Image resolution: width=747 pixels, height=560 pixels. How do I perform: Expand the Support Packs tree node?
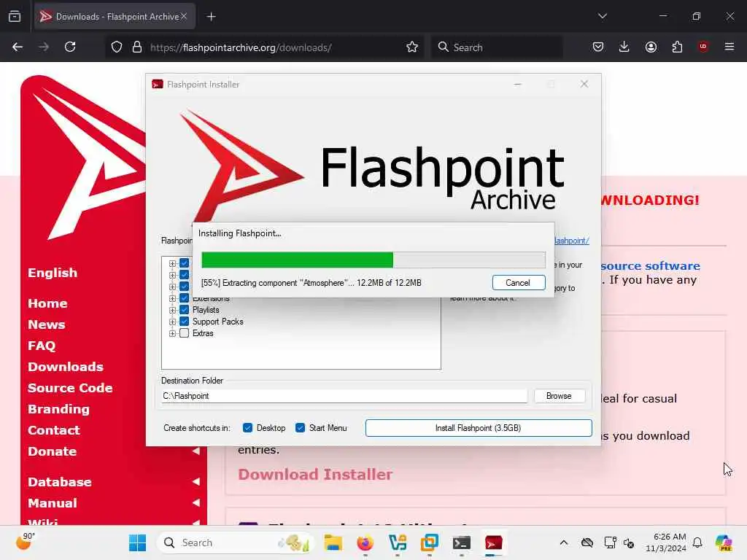point(172,322)
